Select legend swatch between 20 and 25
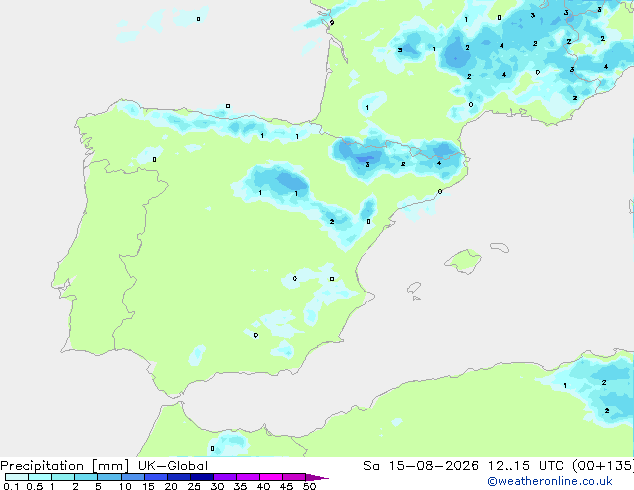The width and height of the screenshot is (634, 490). pos(179,477)
